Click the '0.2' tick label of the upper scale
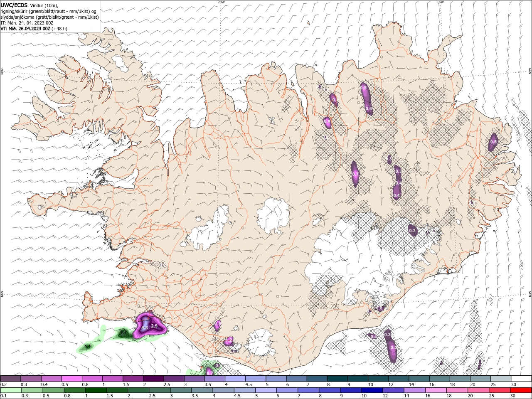 (x=3, y=384)
